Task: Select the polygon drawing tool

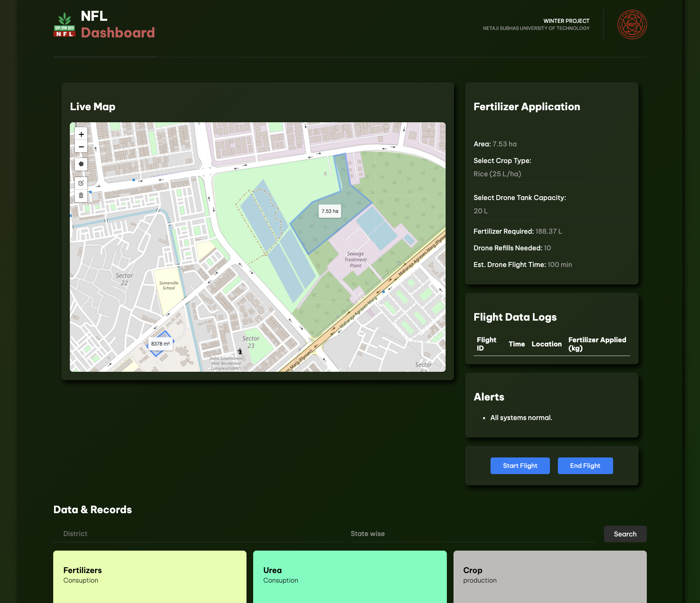Action: [x=81, y=164]
